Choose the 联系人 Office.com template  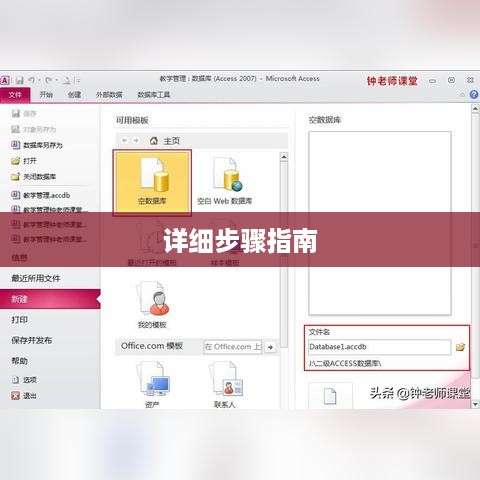(x=225, y=385)
